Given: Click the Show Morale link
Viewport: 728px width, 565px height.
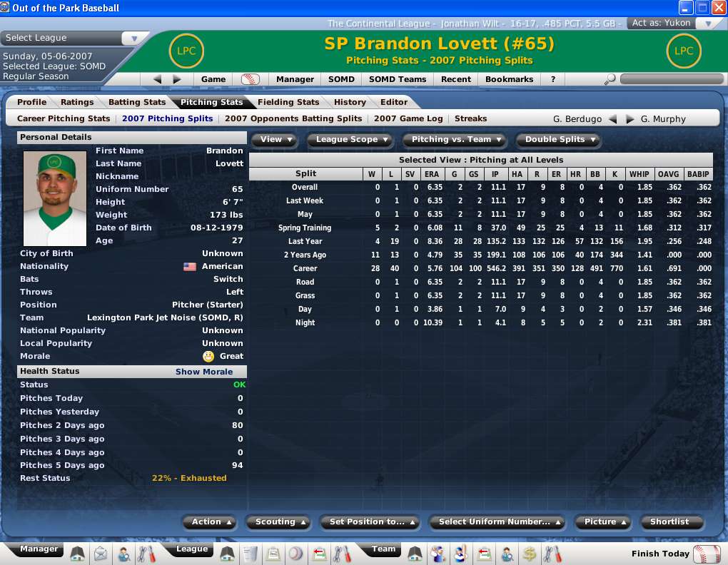Looking at the screenshot, I should tap(204, 372).
